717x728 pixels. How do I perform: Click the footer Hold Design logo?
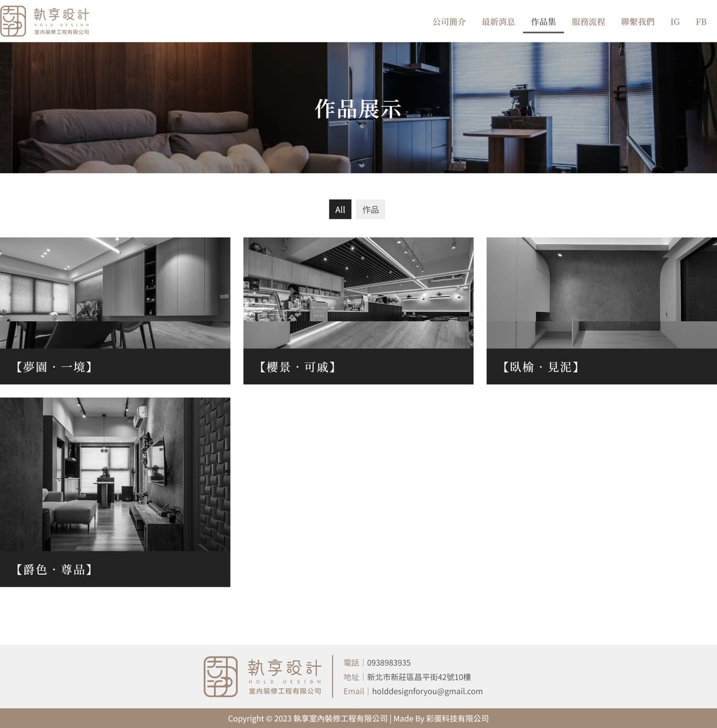263,676
